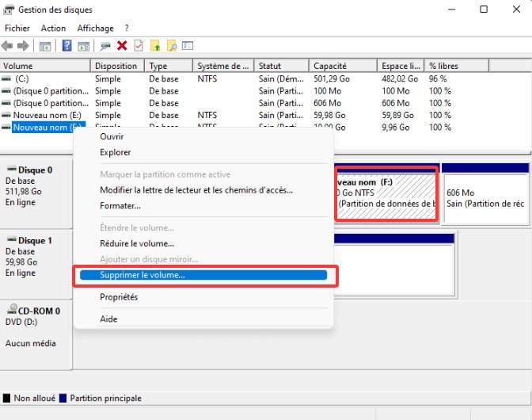Sort by the Disposition column header
The width and height of the screenshot is (532, 420).
117,66
